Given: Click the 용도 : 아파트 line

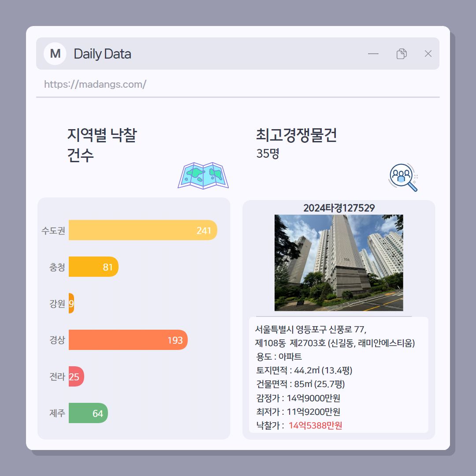Looking at the screenshot, I should 279,357.
